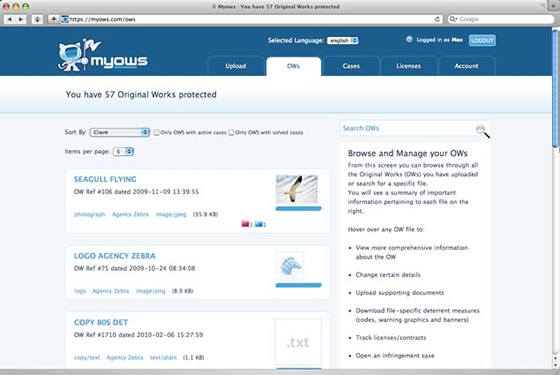Click the site favicon in address bar
Image resolution: width=560 pixels, height=375 pixels.
[65, 19]
